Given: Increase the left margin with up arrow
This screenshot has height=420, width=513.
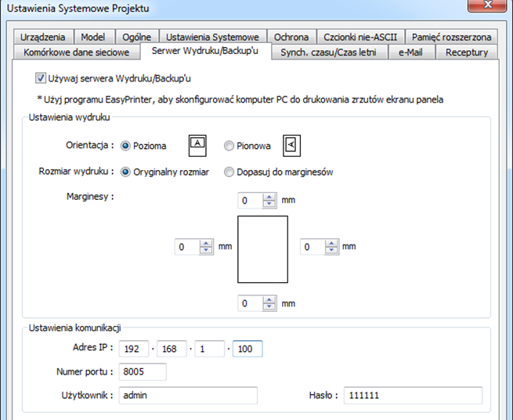Looking at the screenshot, I should pyautogui.click(x=206, y=244).
